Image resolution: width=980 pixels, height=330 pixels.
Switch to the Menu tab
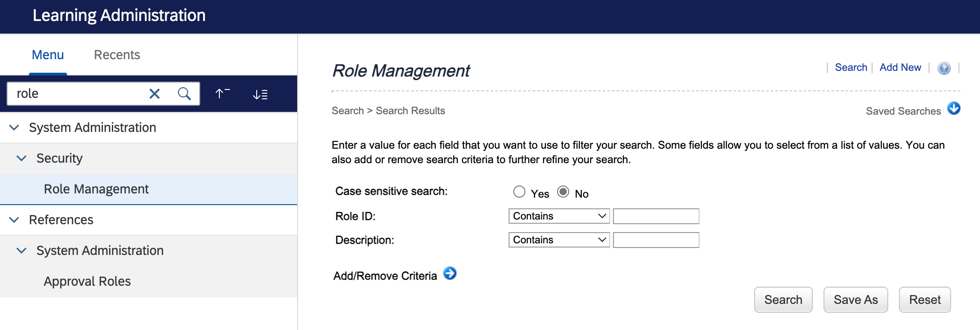[x=48, y=55]
